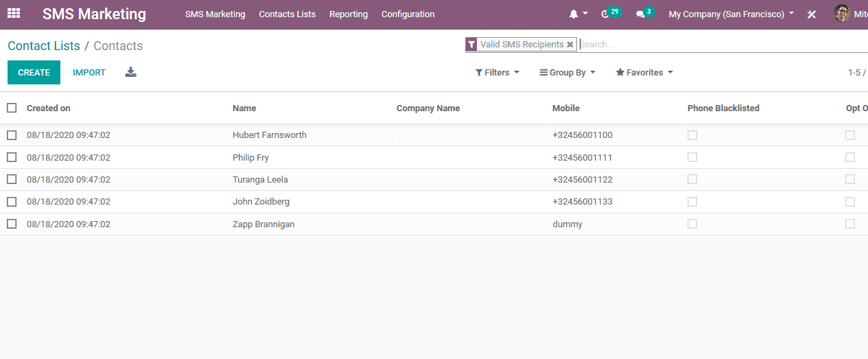The image size is (868, 359).
Task: Open the Configuration menu
Action: pos(408,14)
